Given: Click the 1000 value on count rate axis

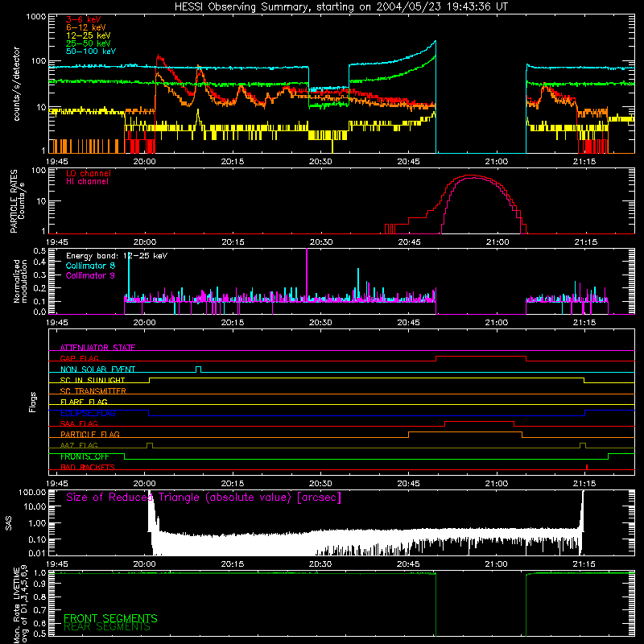Looking at the screenshot, I should pyautogui.click(x=35, y=17).
